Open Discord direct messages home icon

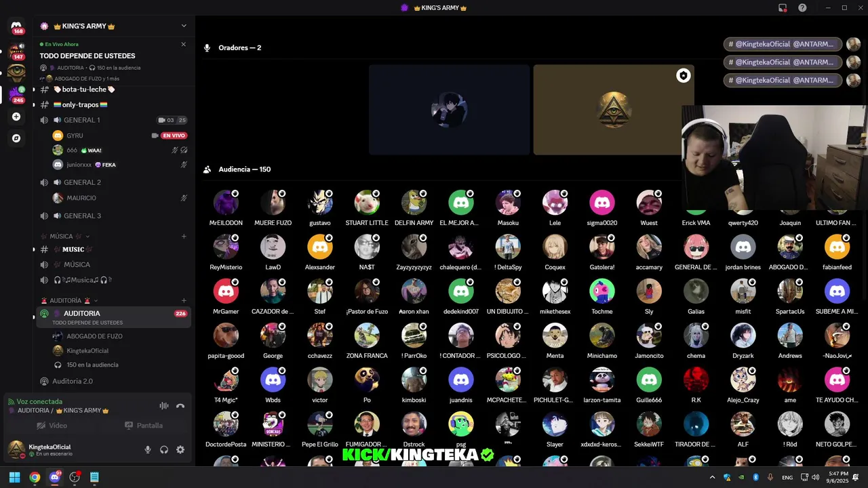coord(16,26)
